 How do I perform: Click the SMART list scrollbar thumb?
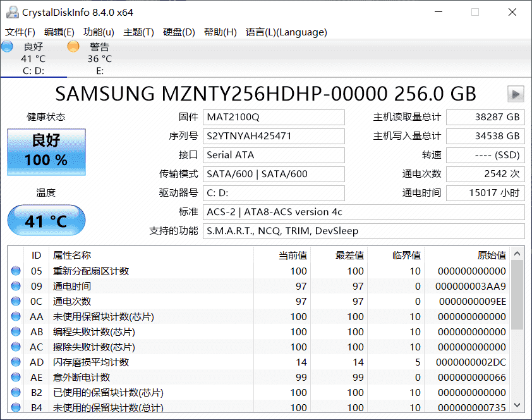517,295
